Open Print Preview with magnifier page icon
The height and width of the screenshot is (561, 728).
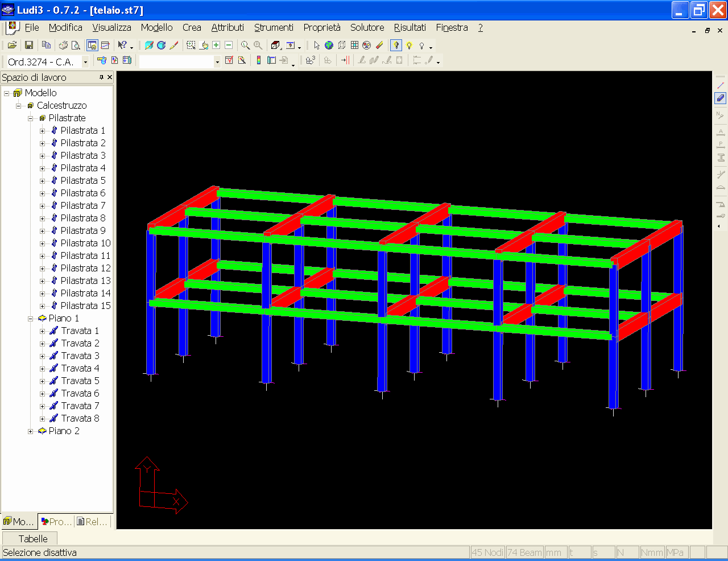(x=76, y=45)
